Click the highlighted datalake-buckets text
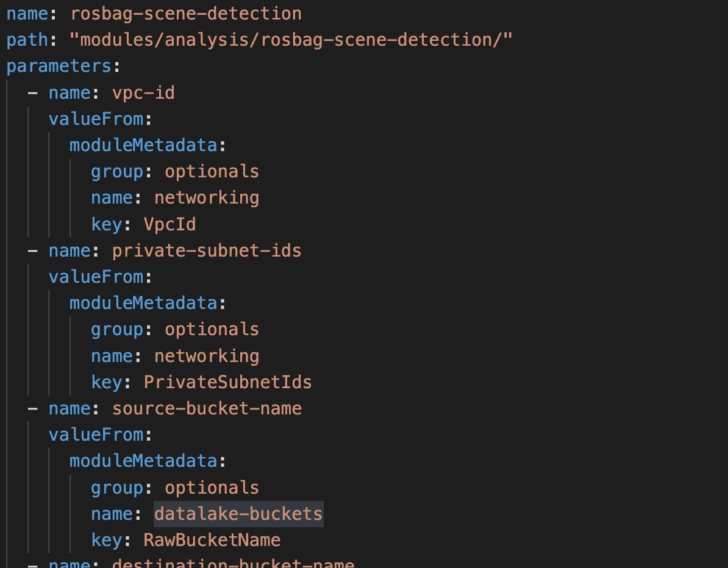 238,514
